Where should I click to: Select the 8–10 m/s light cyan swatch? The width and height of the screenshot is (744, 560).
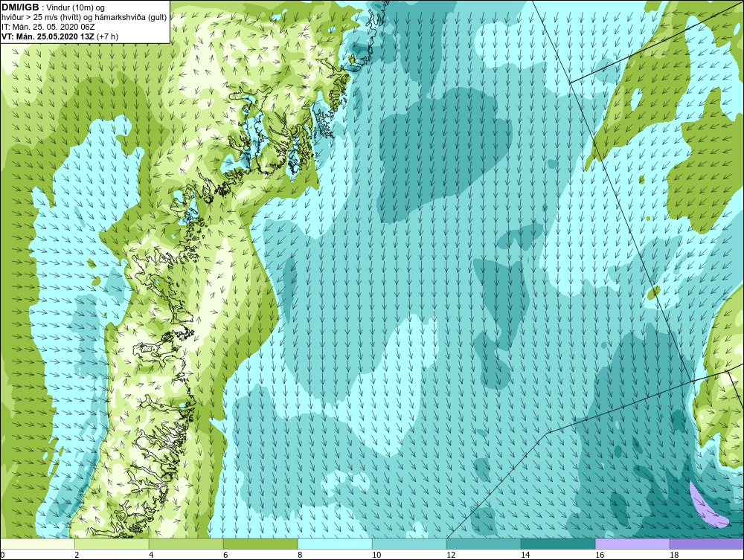pyautogui.click(x=335, y=544)
